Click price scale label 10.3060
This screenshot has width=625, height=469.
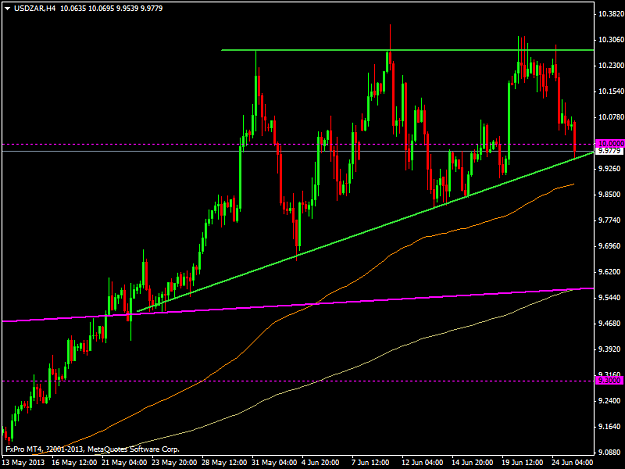(611, 39)
